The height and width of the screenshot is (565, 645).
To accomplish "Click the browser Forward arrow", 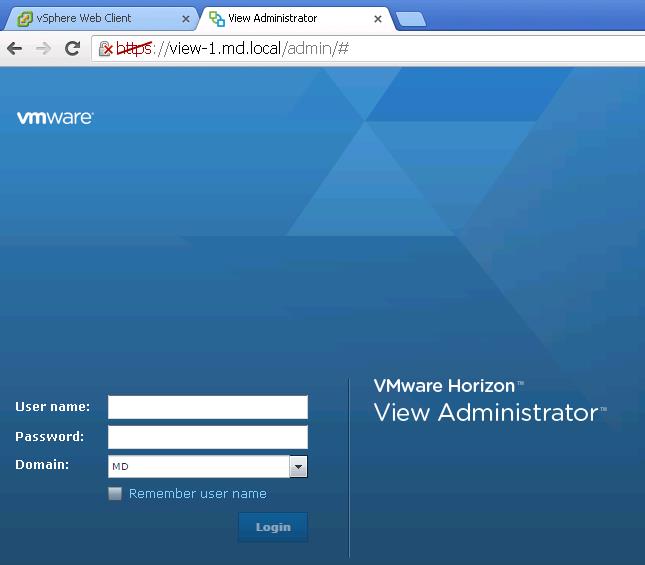I will [x=43, y=48].
